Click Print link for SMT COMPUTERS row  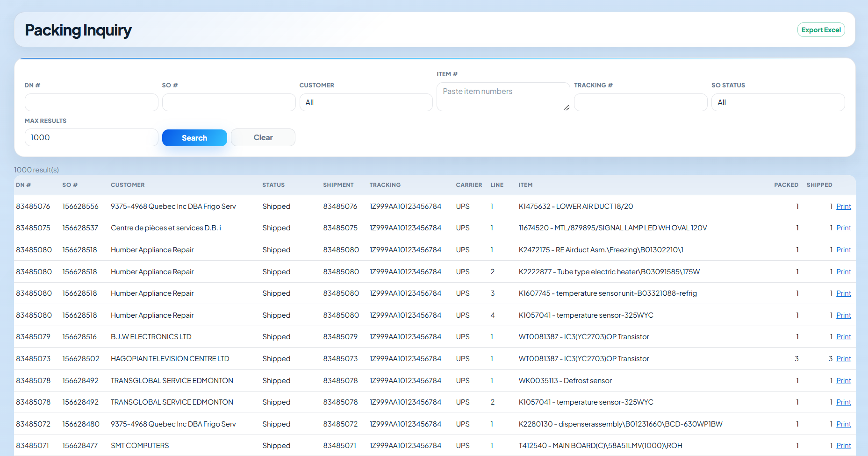pos(843,446)
